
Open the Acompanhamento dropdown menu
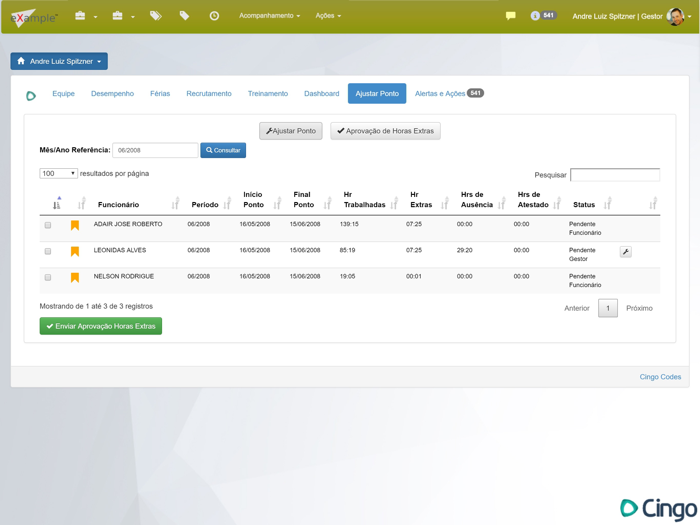click(269, 16)
